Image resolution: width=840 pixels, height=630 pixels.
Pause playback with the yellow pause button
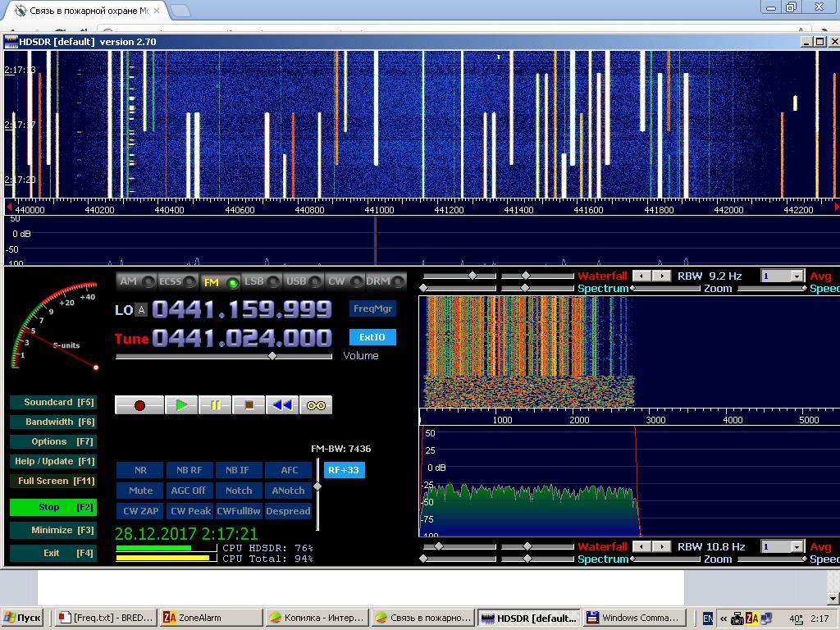coord(215,405)
